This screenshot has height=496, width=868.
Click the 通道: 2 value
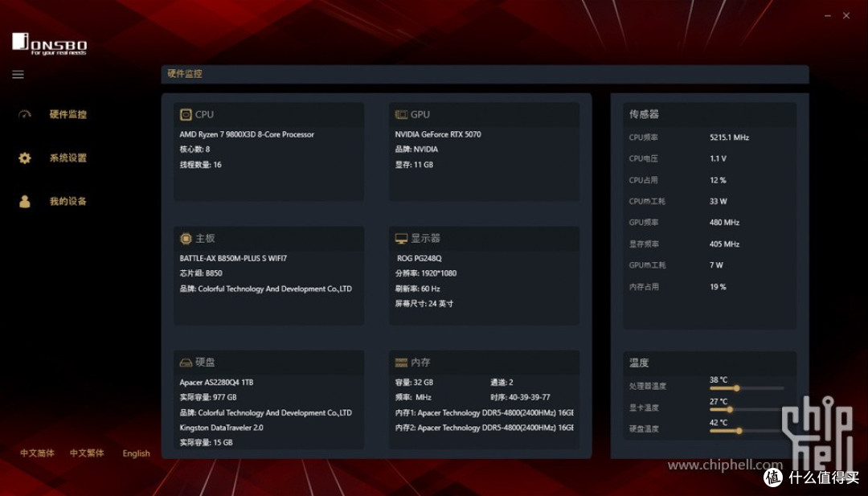pyautogui.click(x=502, y=383)
